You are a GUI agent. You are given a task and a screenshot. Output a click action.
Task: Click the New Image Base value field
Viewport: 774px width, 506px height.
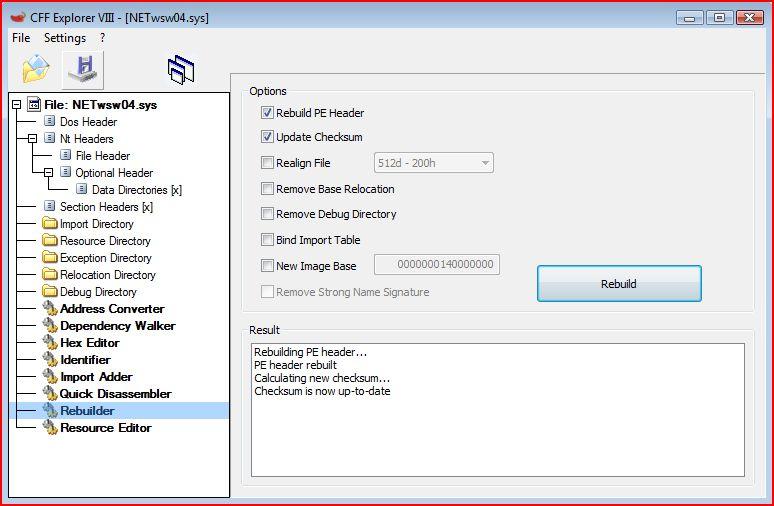point(437,265)
